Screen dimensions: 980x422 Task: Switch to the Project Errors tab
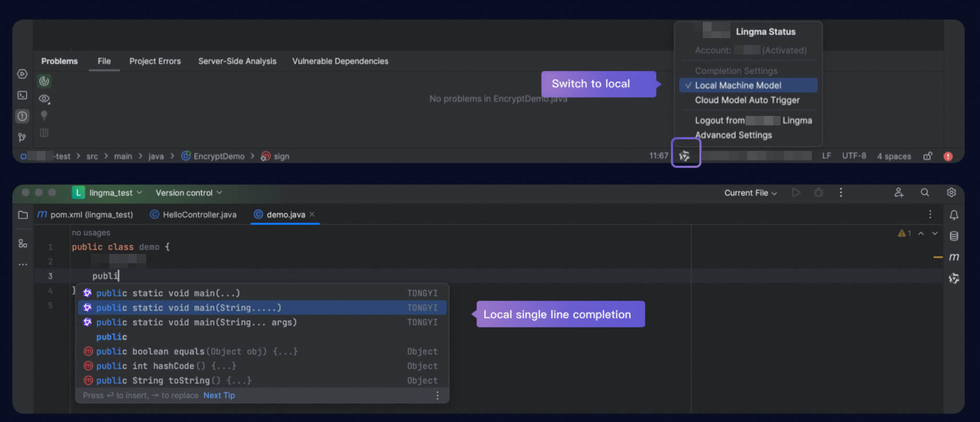pos(155,61)
